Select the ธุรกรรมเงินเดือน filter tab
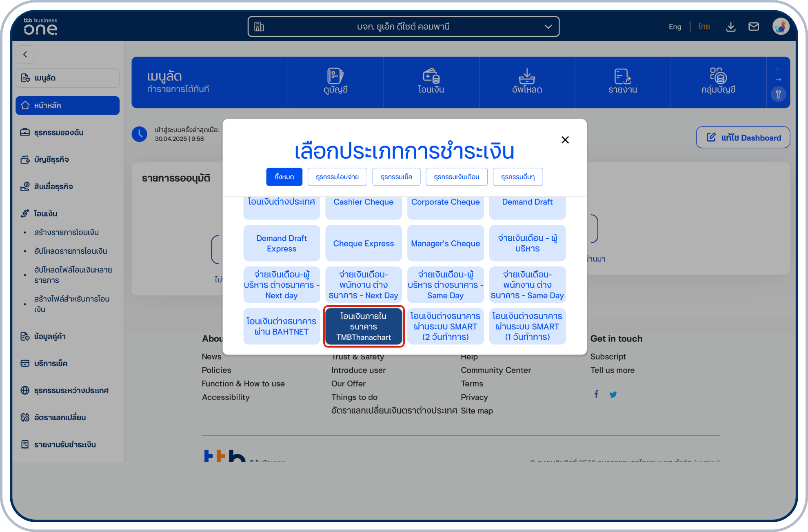Viewport: 808px width, 532px height. (456, 177)
